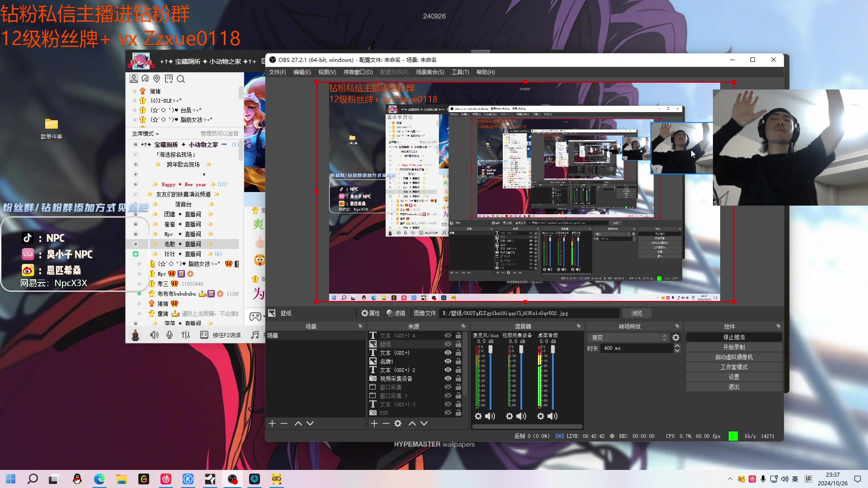
Task: Open Windows Start button on taskbar
Action: click(x=11, y=479)
